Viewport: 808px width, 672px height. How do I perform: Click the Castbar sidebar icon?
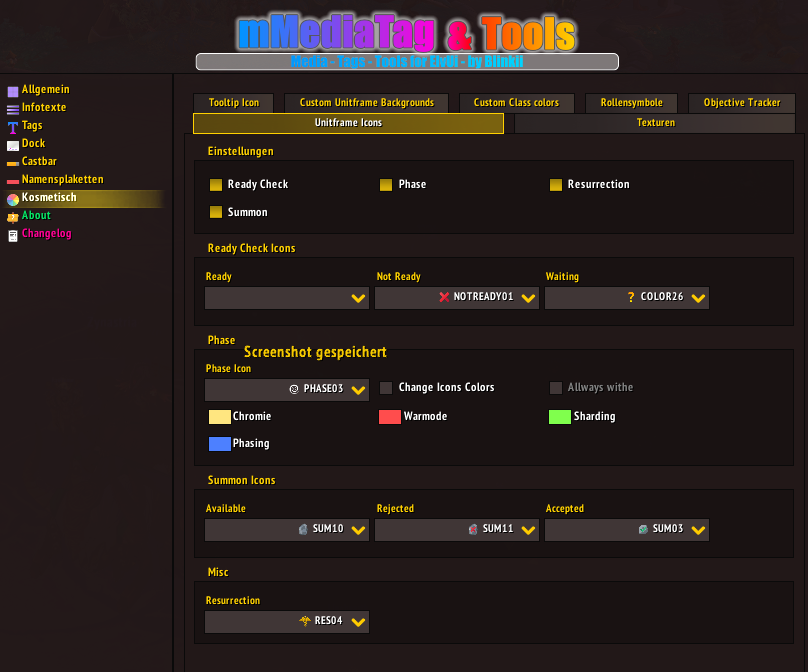coord(13,163)
